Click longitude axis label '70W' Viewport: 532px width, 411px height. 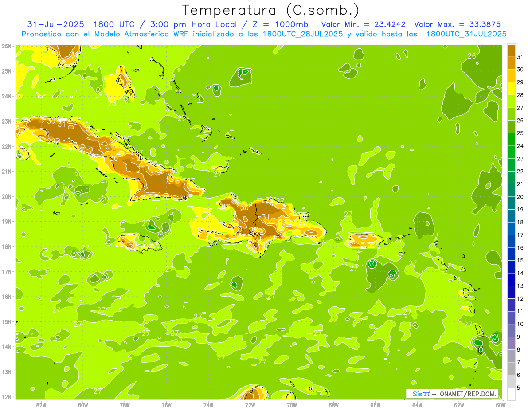coord(292,405)
